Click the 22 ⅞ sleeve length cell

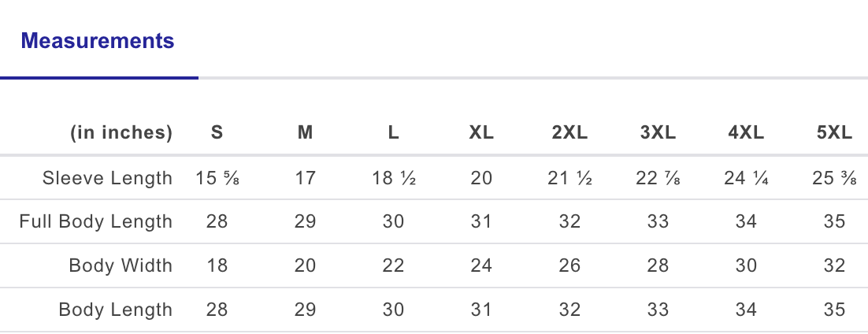click(658, 178)
